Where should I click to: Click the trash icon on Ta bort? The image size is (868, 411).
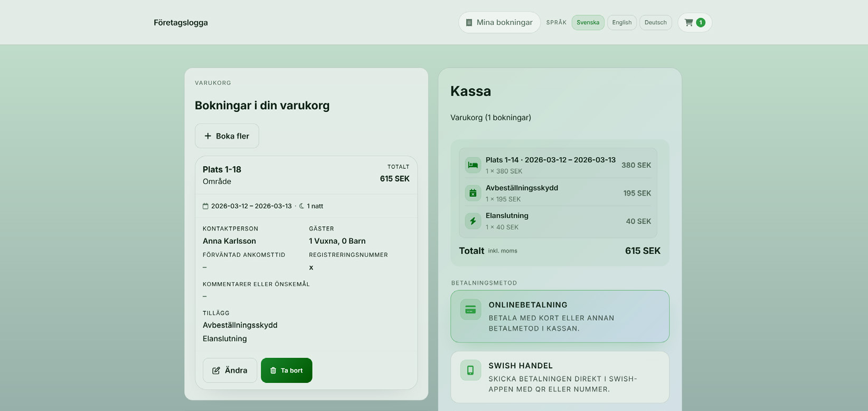pyautogui.click(x=273, y=370)
